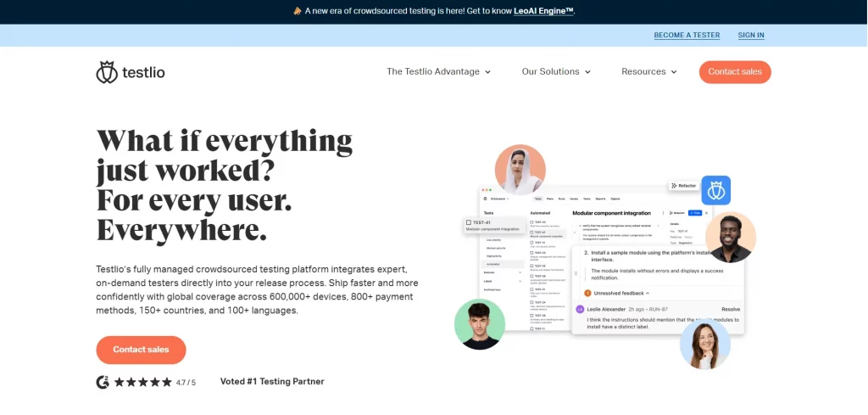This screenshot has width=868, height=415.
Task: Switch to the Signals tab in mockup
Action: (x=615, y=199)
